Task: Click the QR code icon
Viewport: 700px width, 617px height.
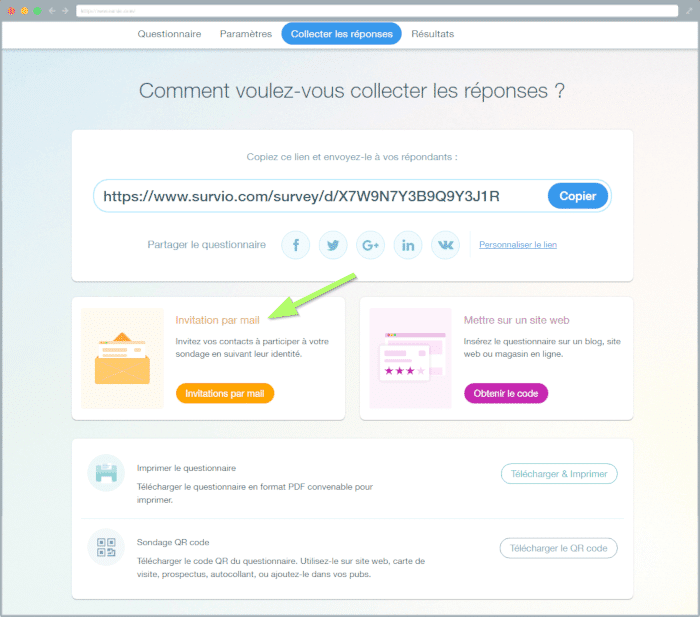Action: (x=105, y=547)
